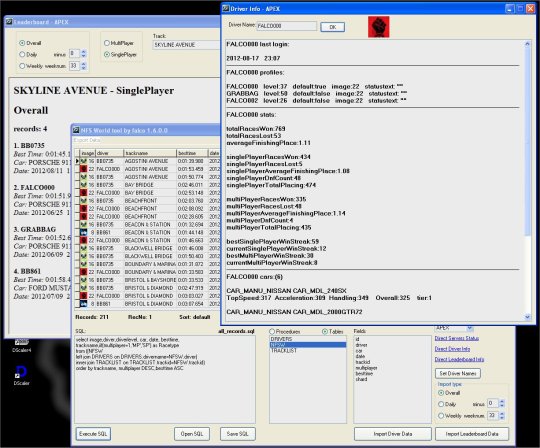Click the Import type minus spinner arrows
540x448 pixels.
pos(502,404)
